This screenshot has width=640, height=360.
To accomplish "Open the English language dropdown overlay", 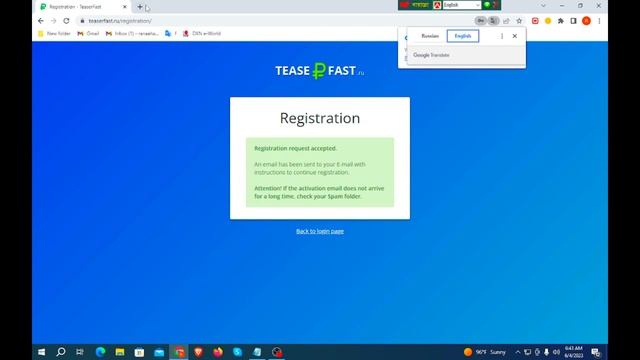I will [462, 5].
